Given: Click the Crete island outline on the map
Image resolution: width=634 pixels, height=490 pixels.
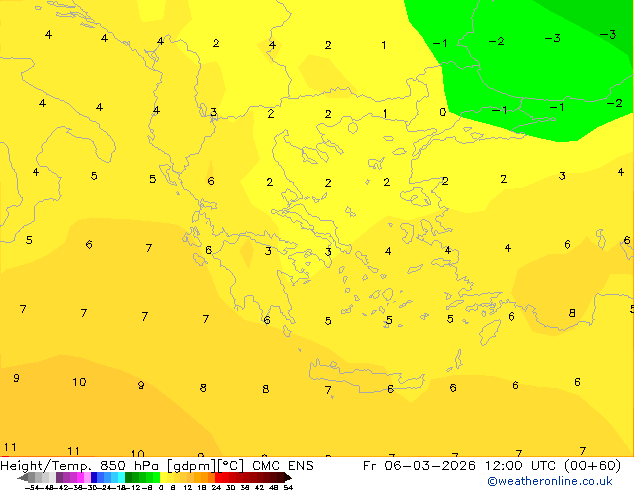Looking at the screenshot, I should pyautogui.click(x=366, y=375).
